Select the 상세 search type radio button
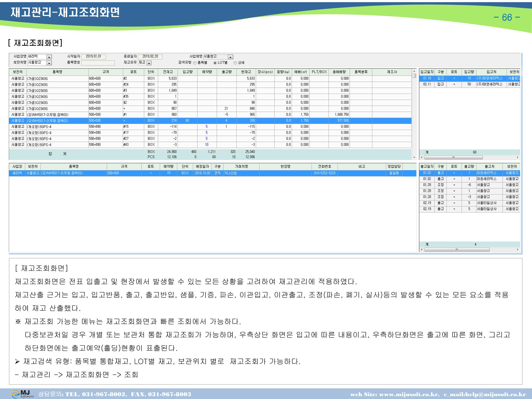Screen dimensions: 532x399 (235, 63)
